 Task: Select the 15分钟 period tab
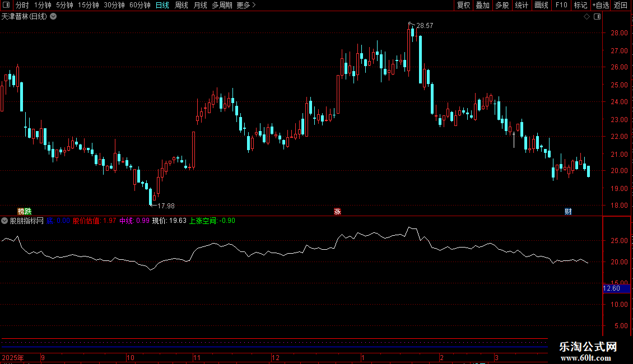coord(89,5)
